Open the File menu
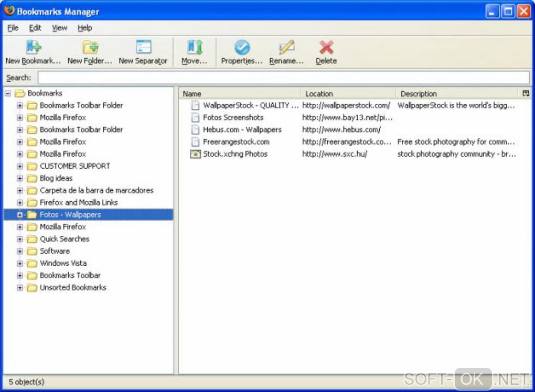Screen dimensions: 535x392 tap(13, 28)
